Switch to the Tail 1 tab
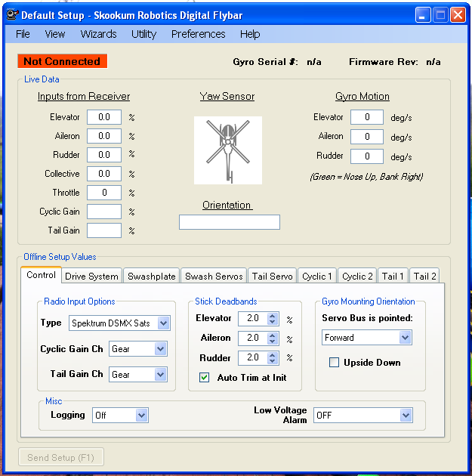Image resolution: width=472 pixels, height=476 pixels. coord(393,277)
